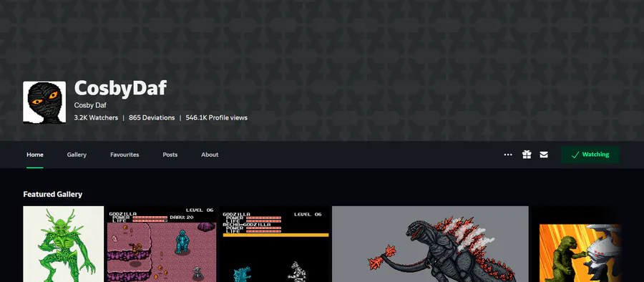
Task: Click the gift icon
Action: coord(527,155)
